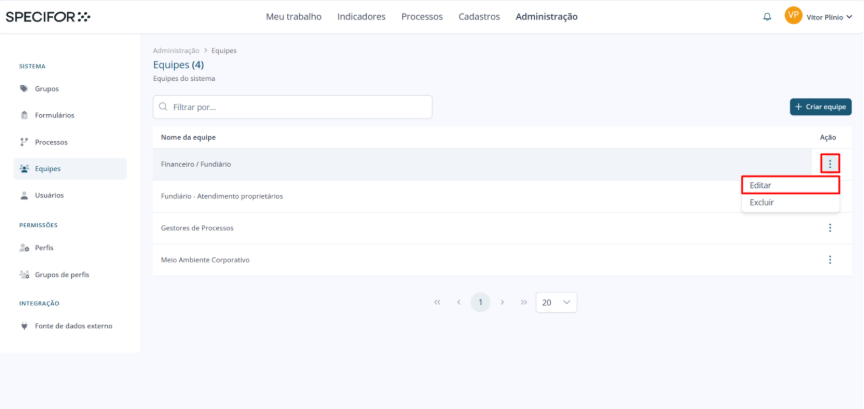Focus the Filtrar por search field
Screen dimensions: 864x409
pos(293,107)
